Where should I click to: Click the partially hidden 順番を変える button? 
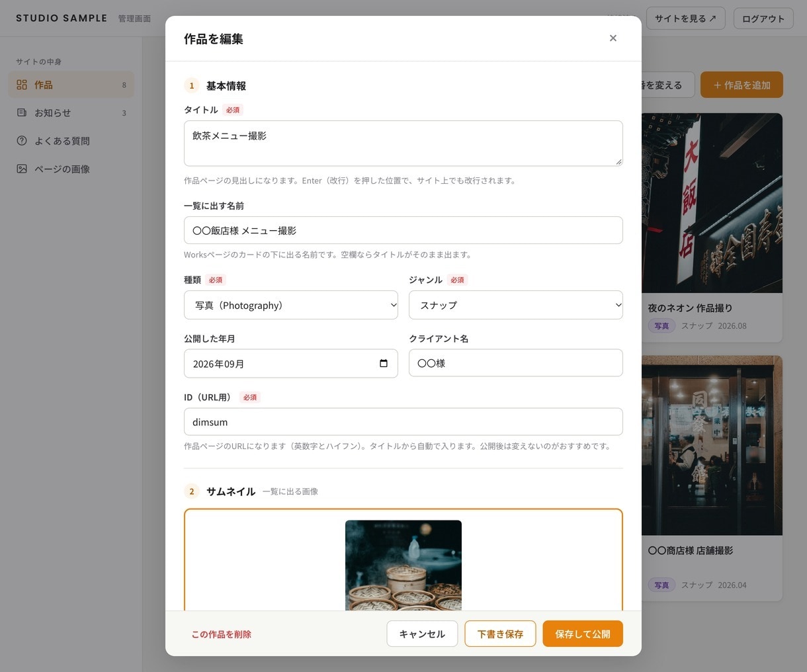tap(668, 85)
